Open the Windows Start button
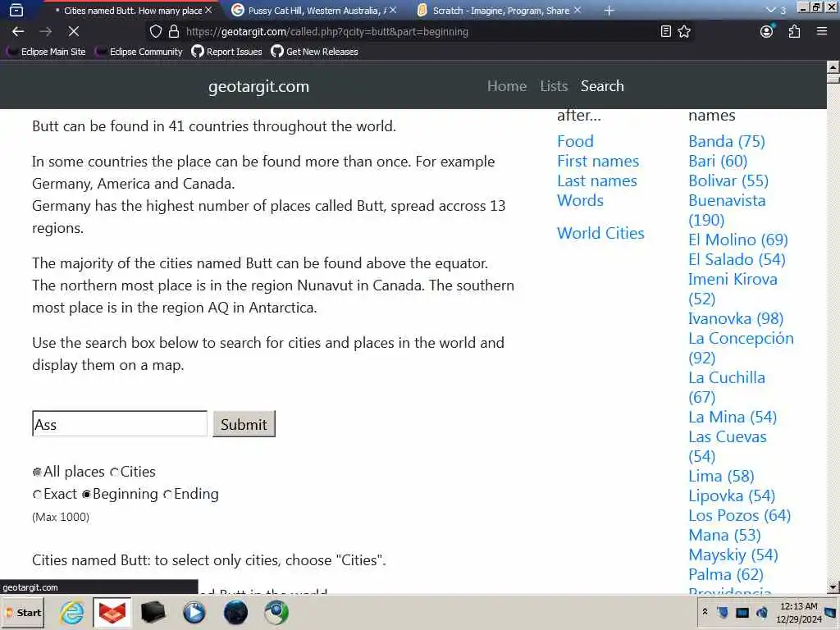Image resolution: width=840 pixels, height=630 pixels. click(23, 612)
